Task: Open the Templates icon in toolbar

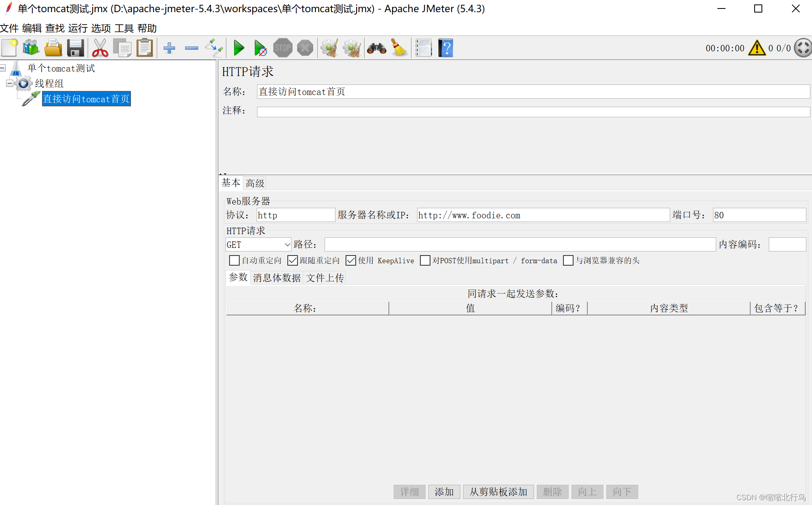Action: pyautogui.click(x=31, y=48)
